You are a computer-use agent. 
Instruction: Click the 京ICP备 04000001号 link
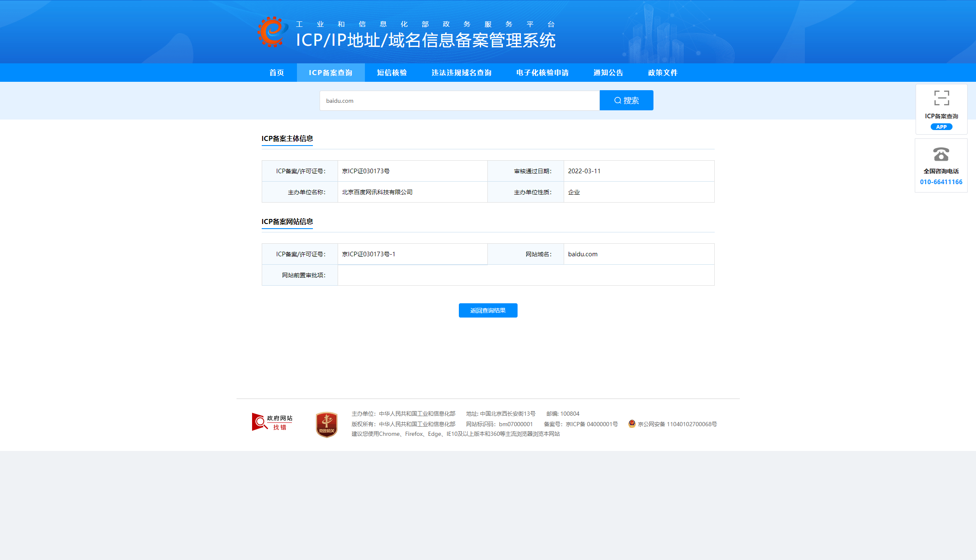coord(591,424)
